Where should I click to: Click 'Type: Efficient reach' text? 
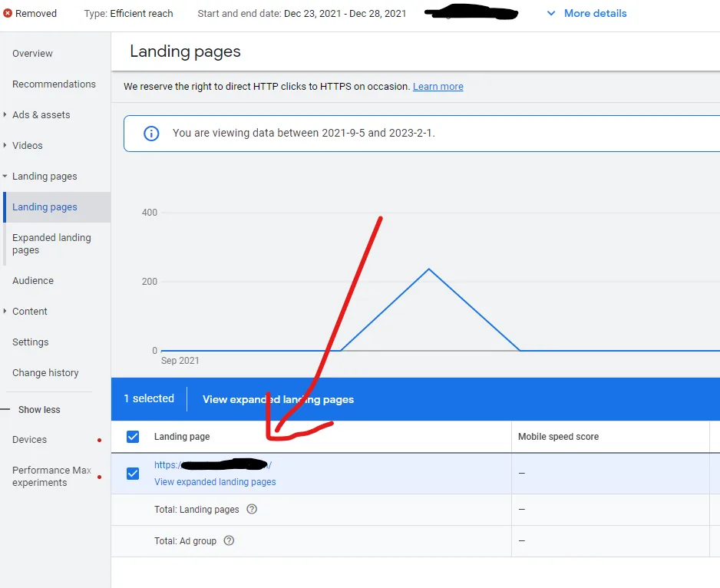(x=129, y=14)
